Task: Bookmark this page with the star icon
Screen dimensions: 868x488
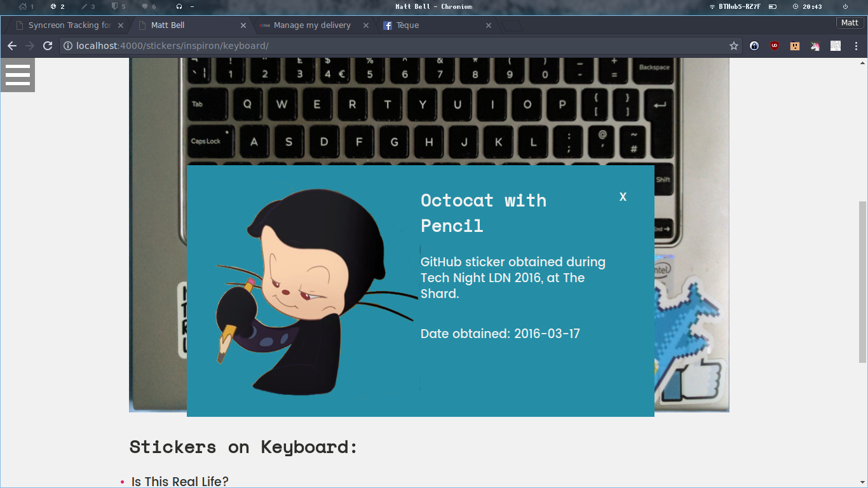Action: (x=735, y=46)
